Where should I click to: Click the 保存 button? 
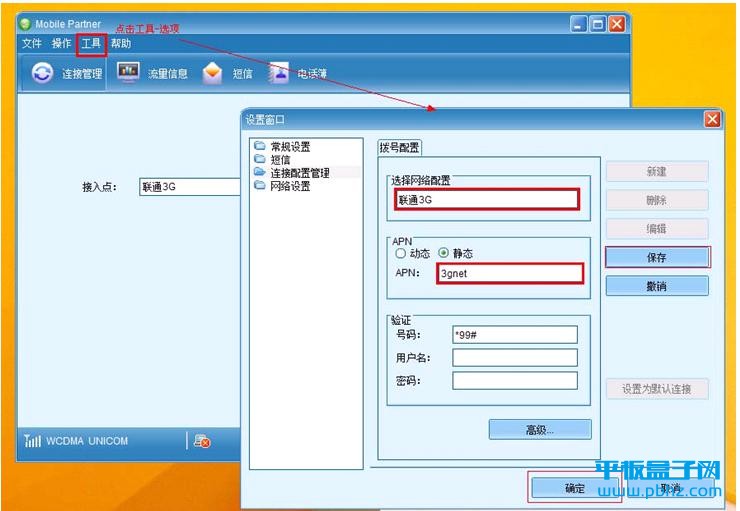657,257
